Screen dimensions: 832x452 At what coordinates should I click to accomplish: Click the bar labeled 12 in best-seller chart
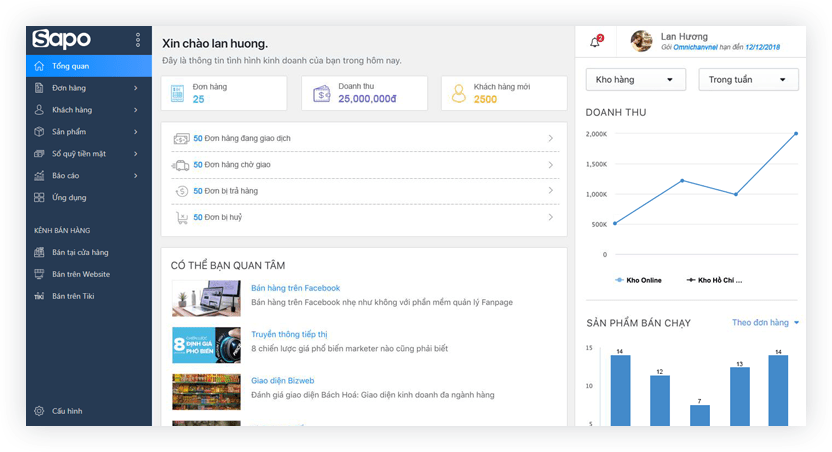[660, 401]
